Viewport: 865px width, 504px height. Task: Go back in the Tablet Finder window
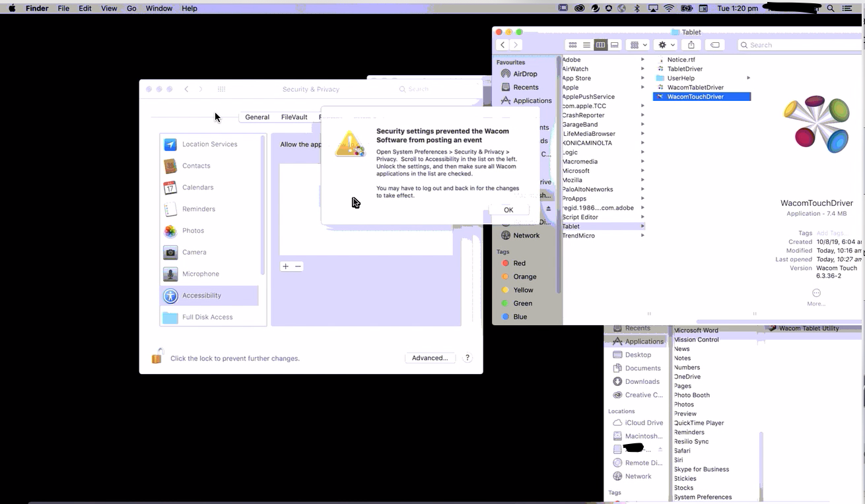[502, 45]
